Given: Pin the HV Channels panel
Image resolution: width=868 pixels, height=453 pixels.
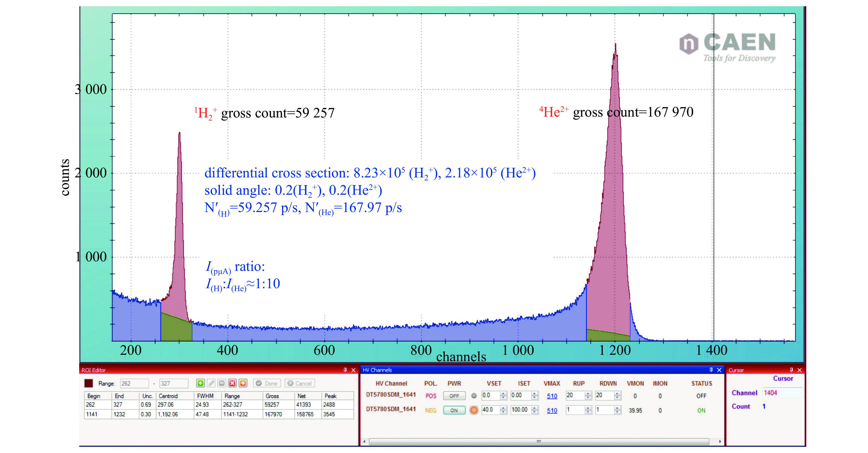Looking at the screenshot, I should click(x=711, y=370).
